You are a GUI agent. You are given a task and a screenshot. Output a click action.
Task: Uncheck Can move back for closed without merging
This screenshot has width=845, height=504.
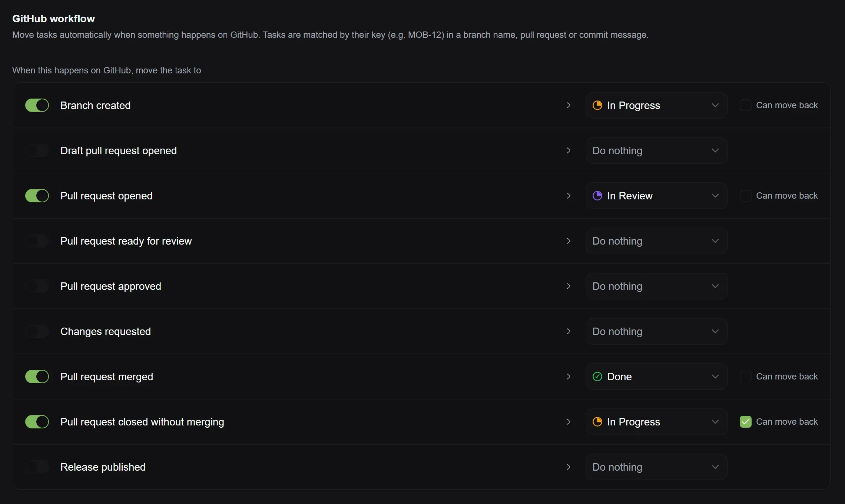[x=745, y=422]
